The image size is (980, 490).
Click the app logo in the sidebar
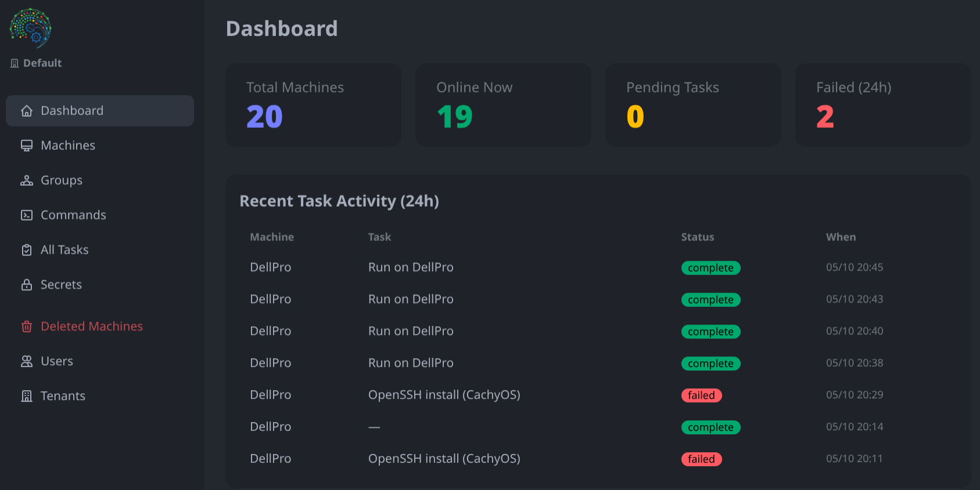(31, 28)
